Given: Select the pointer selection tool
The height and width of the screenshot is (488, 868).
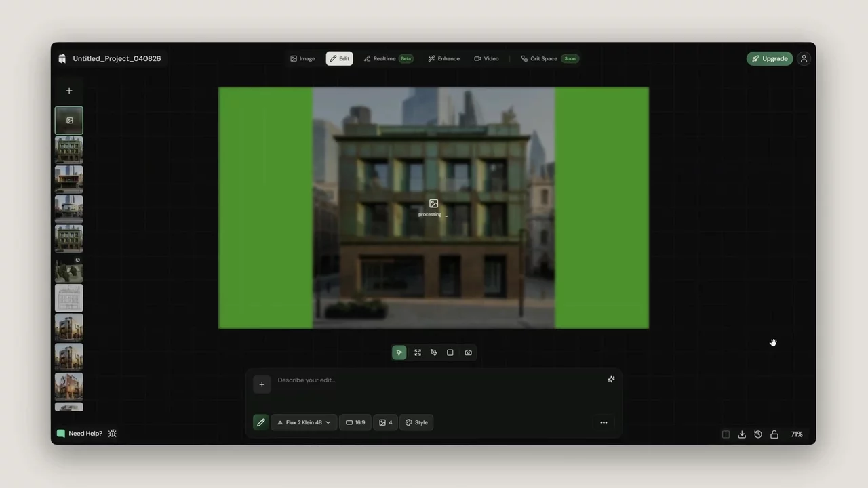Looking at the screenshot, I should coord(399,352).
